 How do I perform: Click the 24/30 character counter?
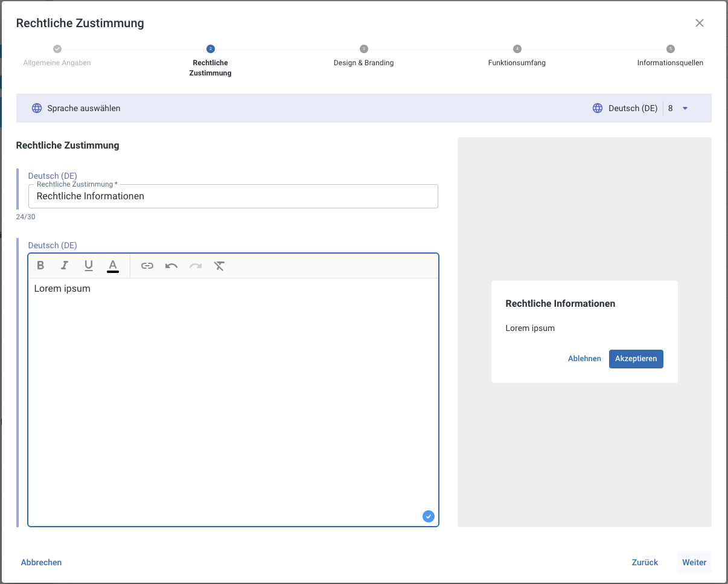click(x=25, y=217)
